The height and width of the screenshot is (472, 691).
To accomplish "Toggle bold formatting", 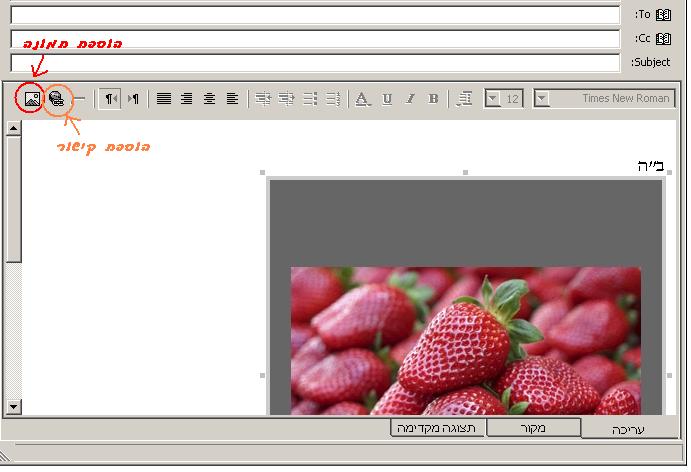I will [x=433, y=99].
